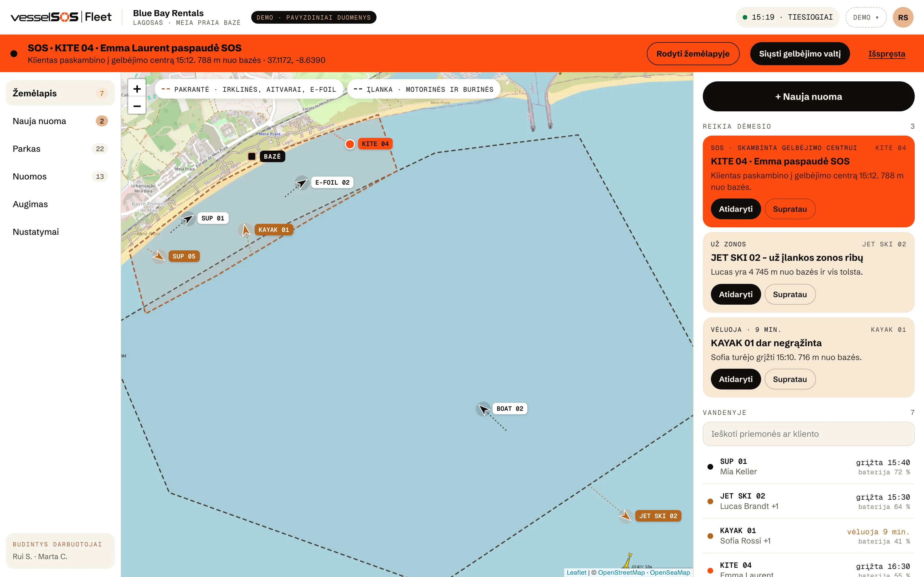The width and height of the screenshot is (924, 577).
Task: Select the JET SKI 02 vessel marker
Action: (625, 516)
